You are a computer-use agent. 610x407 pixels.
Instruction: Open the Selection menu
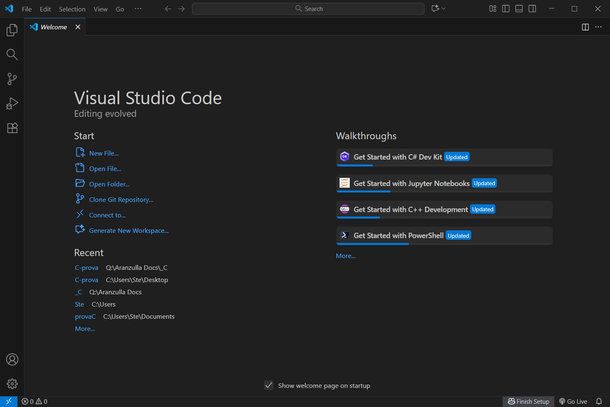tap(72, 9)
